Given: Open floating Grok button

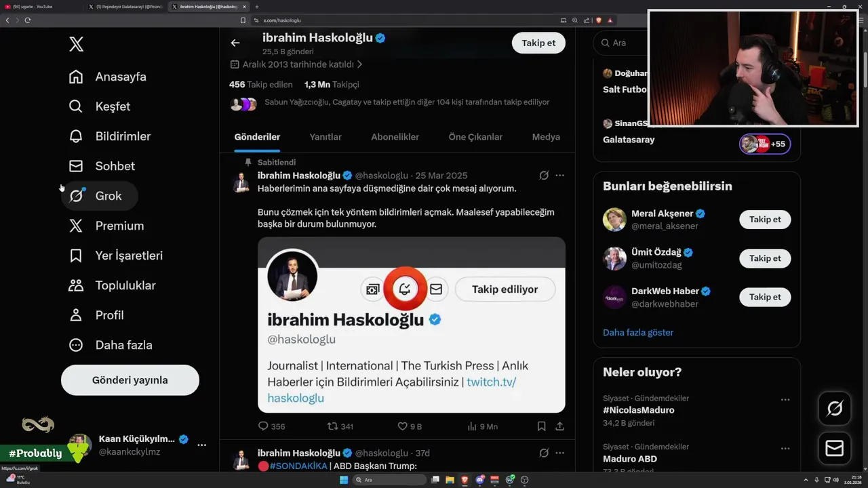Looking at the screenshot, I should [x=834, y=408].
